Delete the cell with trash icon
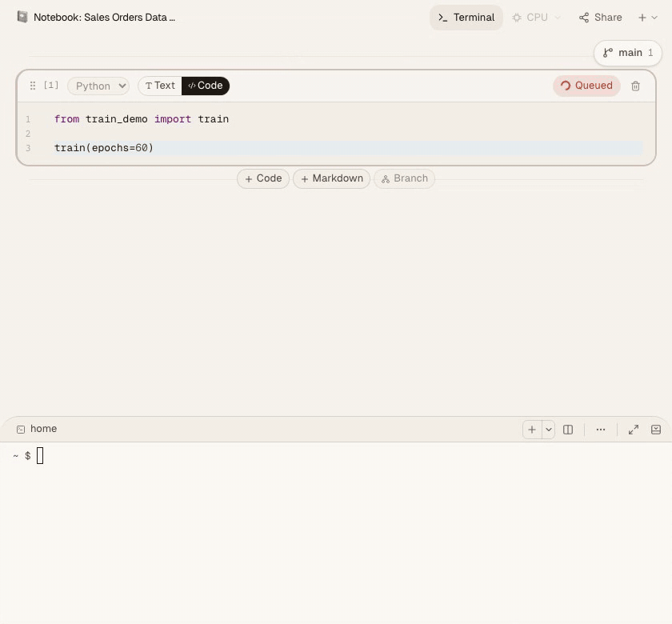 pos(635,86)
